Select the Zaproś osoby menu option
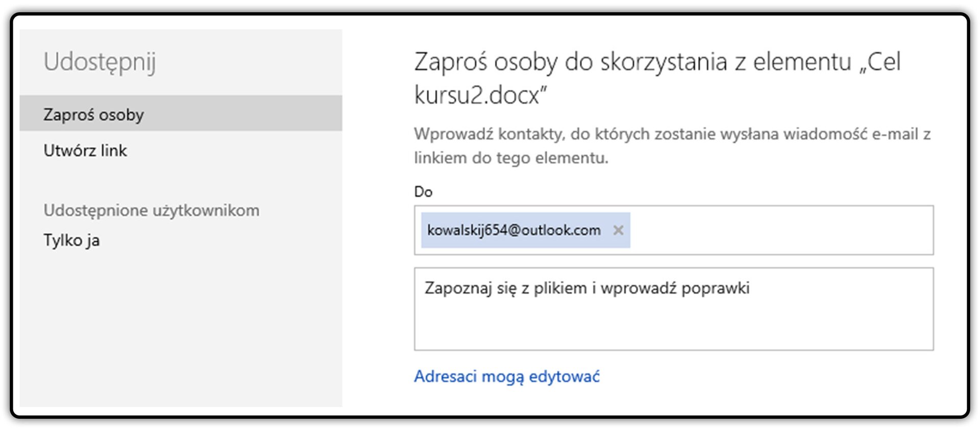Viewport: 980px width, 431px height. tap(181, 113)
